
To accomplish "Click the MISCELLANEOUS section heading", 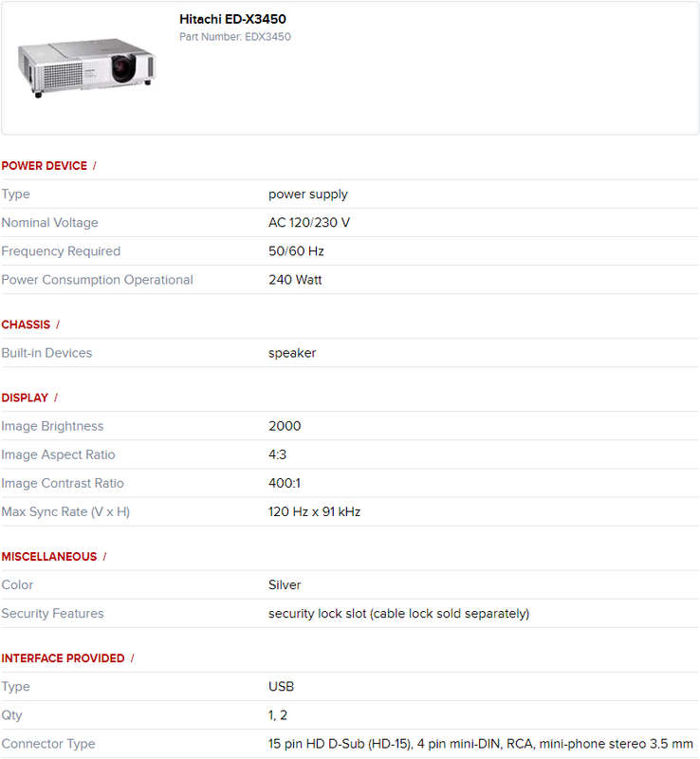I will (x=49, y=556).
